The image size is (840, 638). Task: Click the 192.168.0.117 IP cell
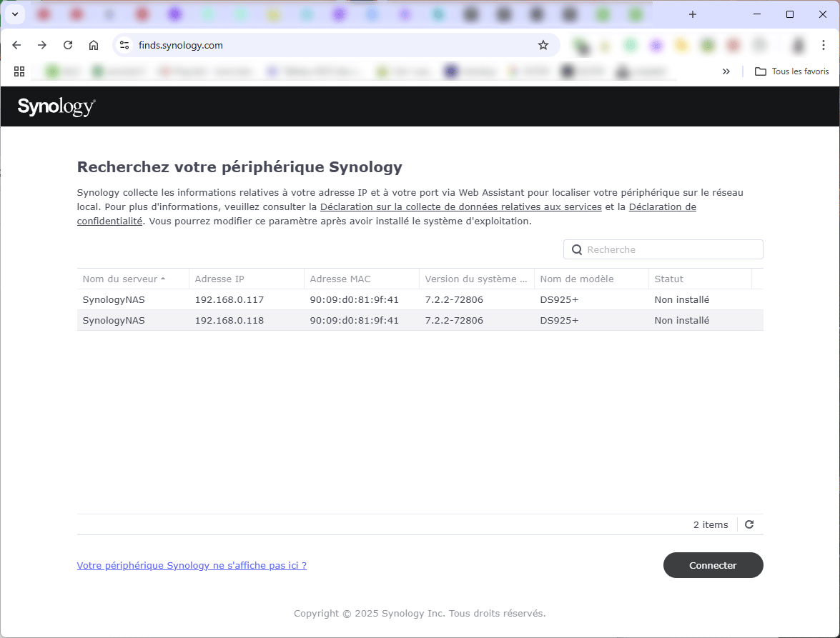[x=229, y=300]
